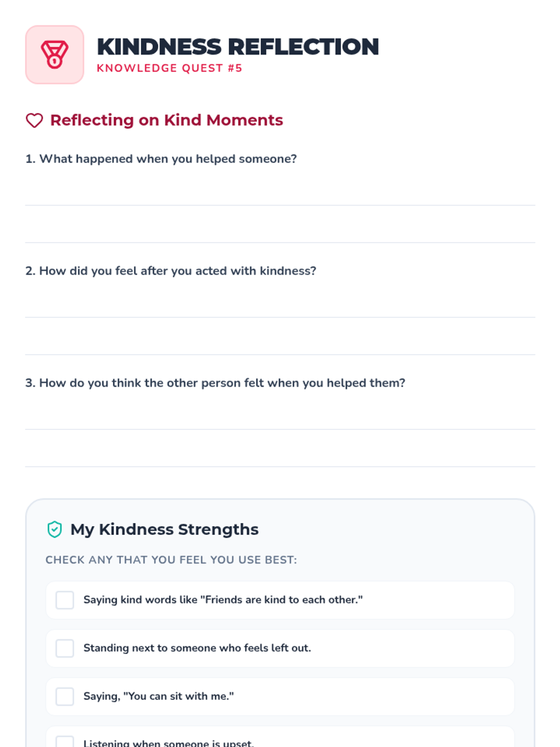The height and width of the screenshot is (747, 560).
Task: Focus first answer line under question 2
Action: [280, 307]
